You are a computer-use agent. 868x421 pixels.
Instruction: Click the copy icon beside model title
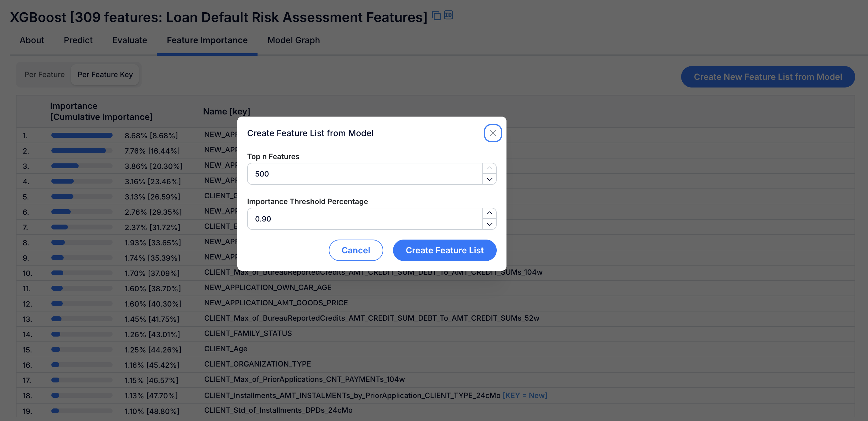coord(436,16)
